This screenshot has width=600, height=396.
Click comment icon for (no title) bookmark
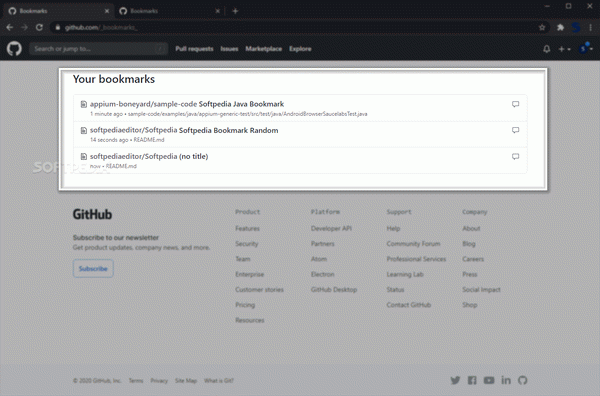click(515, 156)
